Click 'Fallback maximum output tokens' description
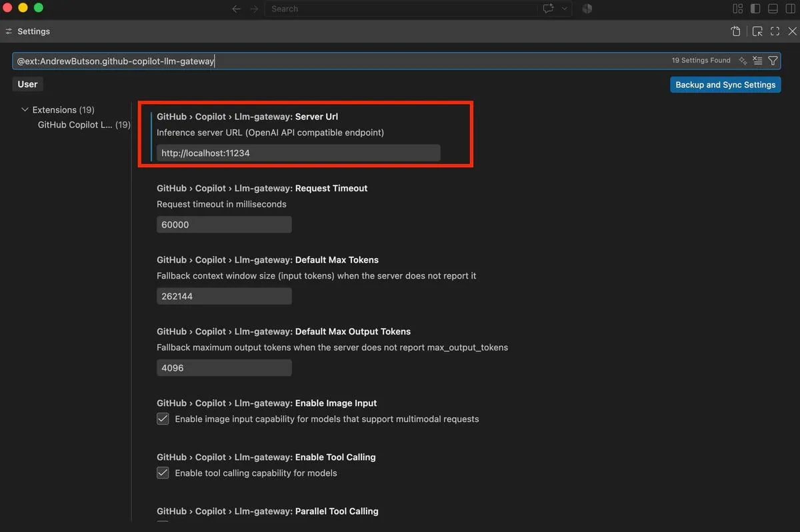The image size is (800, 532). 332,347
